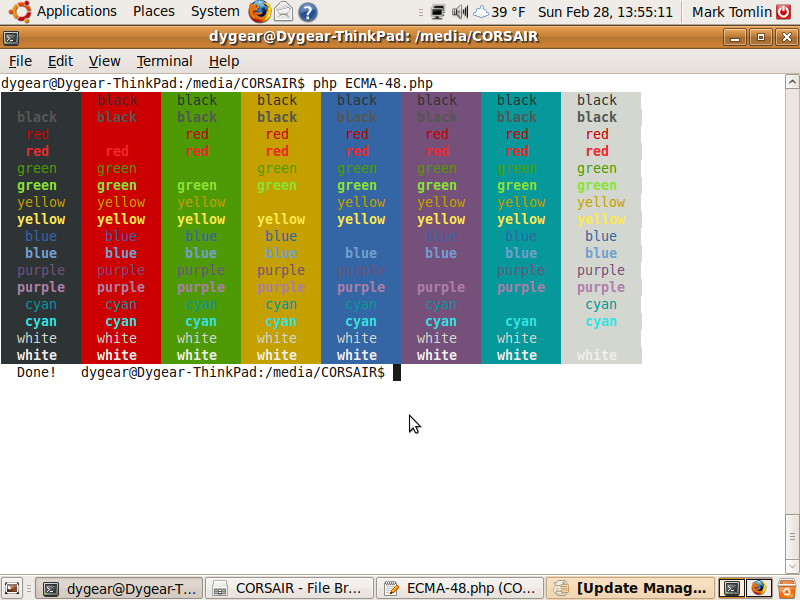This screenshot has height=600, width=800.
Task: Click the volume speaker icon
Action: tap(460, 12)
